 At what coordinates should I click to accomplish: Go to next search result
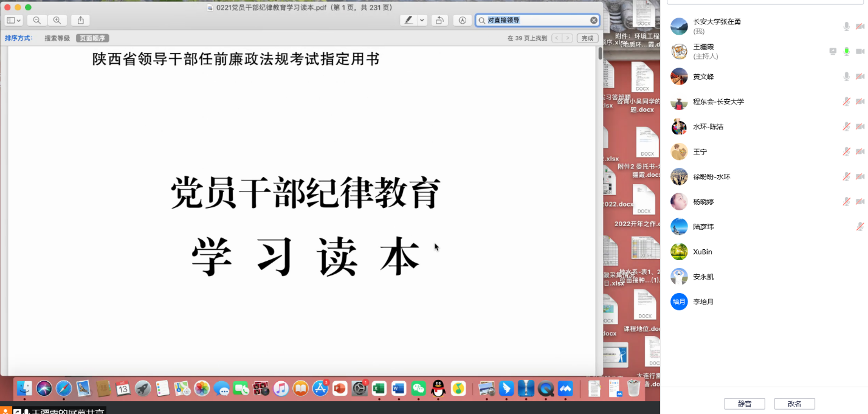tap(567, 38)
